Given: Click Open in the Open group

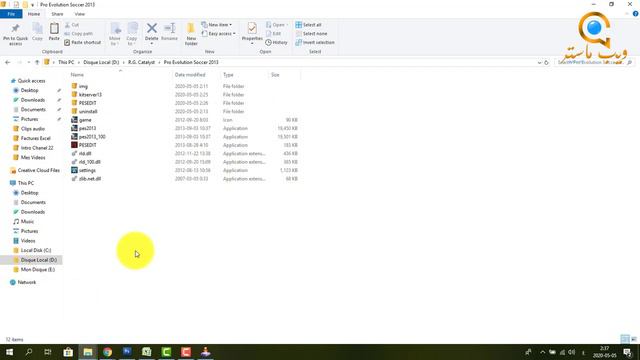Looking at the screenshot, I should [276, 25].
